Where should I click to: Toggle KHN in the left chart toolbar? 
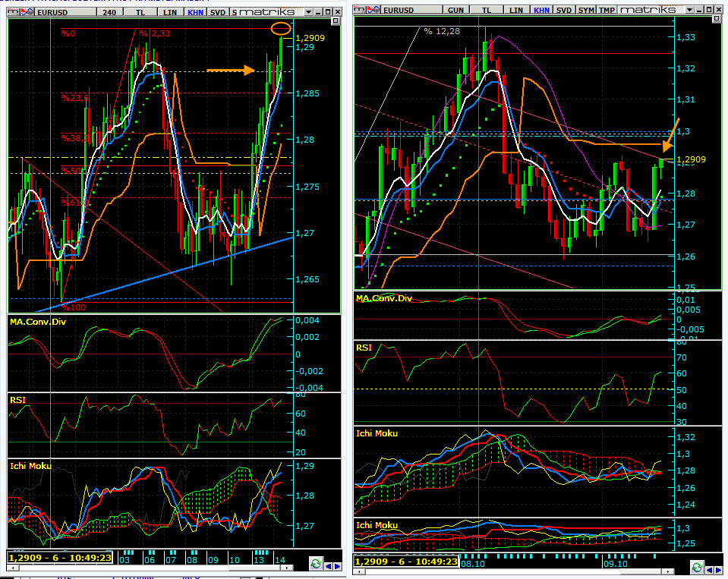click(195, 11)
